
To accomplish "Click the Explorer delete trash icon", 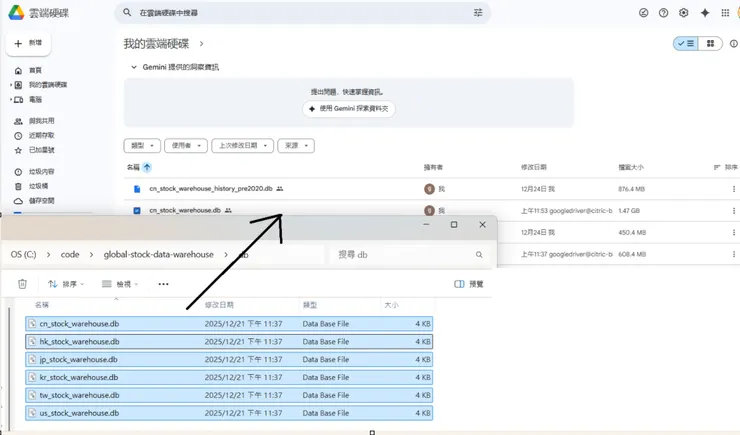I will pyautogui.click(x=22, y=284).
